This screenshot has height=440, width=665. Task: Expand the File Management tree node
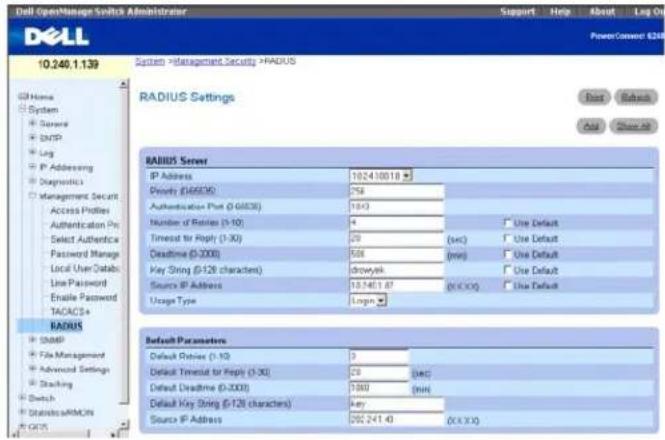click(33, 354)
